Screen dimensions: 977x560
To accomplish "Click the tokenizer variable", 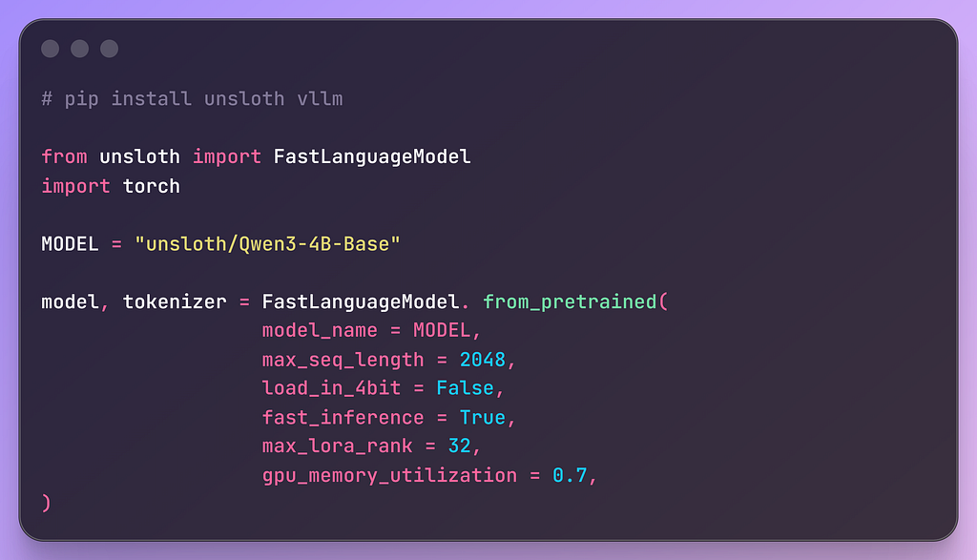I will coord(175,302).
